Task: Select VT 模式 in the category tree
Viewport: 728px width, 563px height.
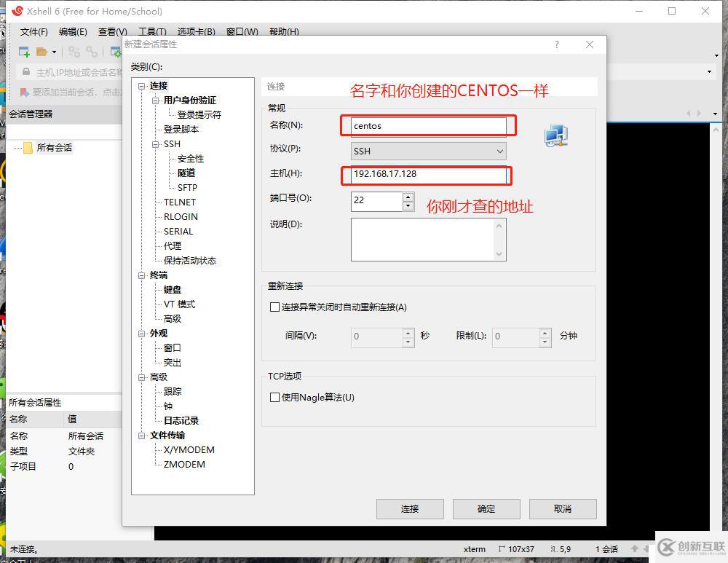Action: point(179,304)
